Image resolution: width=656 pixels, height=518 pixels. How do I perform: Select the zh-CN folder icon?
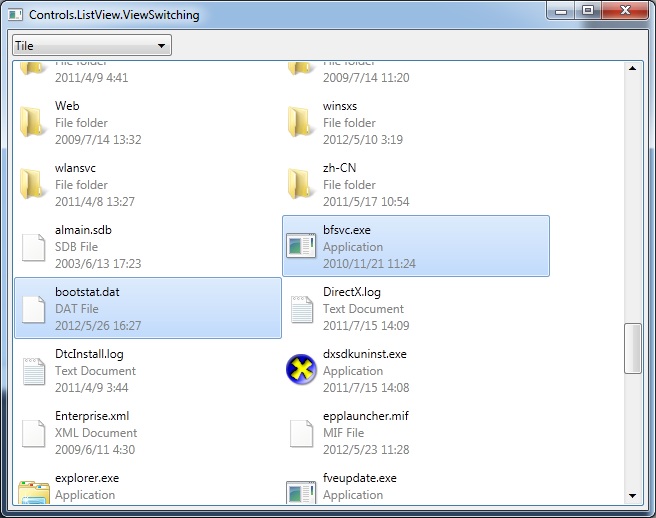302,184
